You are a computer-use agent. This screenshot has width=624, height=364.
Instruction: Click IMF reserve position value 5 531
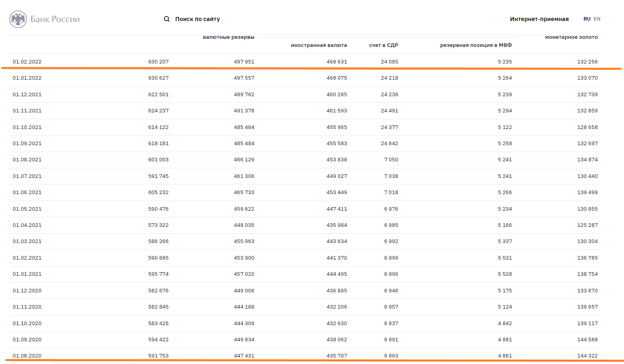tap(505, 258)
